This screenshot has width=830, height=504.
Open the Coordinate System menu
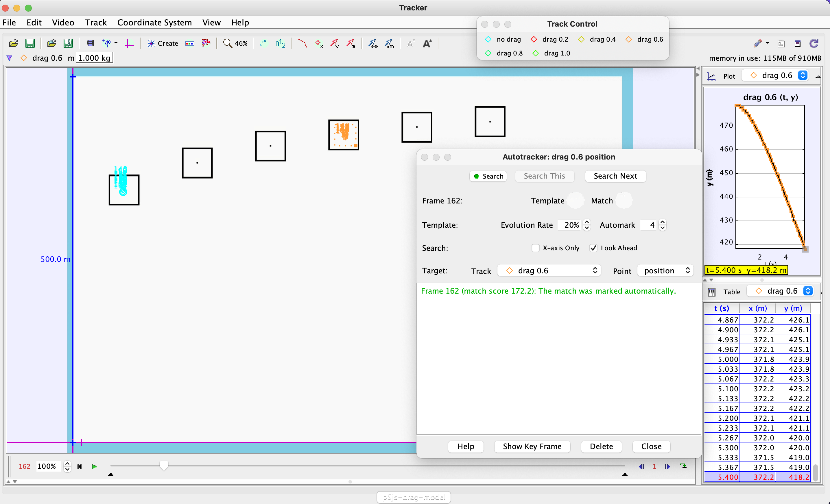coord(154,23)
